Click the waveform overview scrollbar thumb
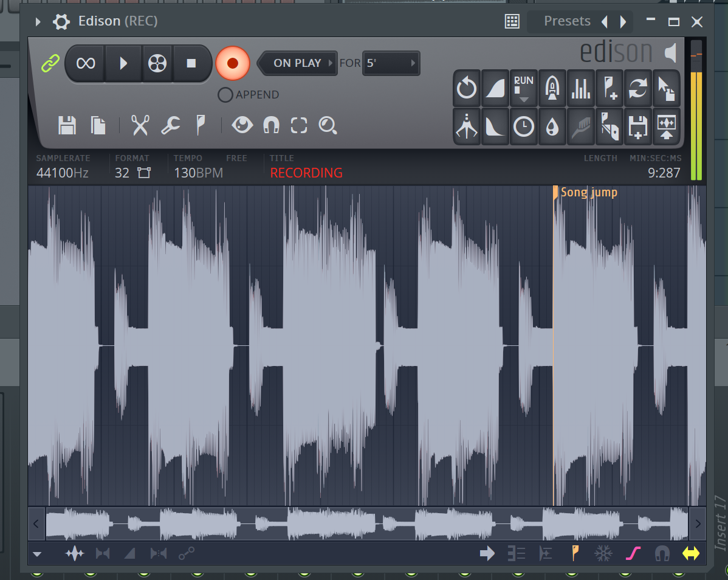The width and height of the screenshot is (728, 580). [x=367, y=524]
